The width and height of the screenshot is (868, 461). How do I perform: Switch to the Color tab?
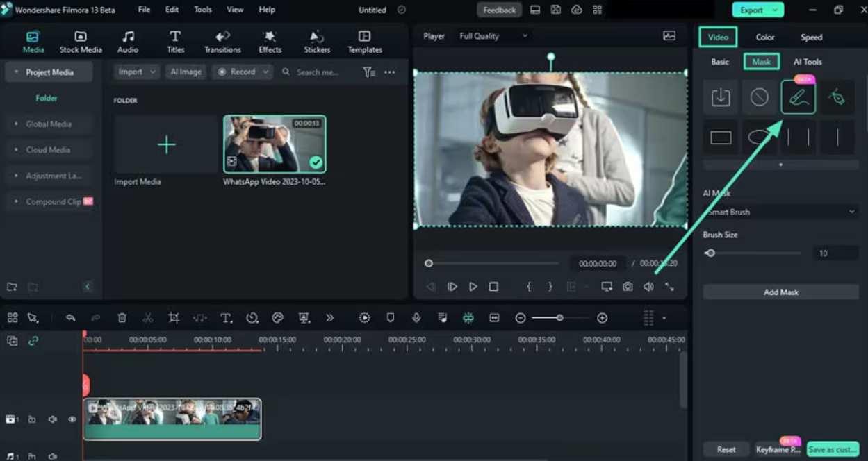765,37
